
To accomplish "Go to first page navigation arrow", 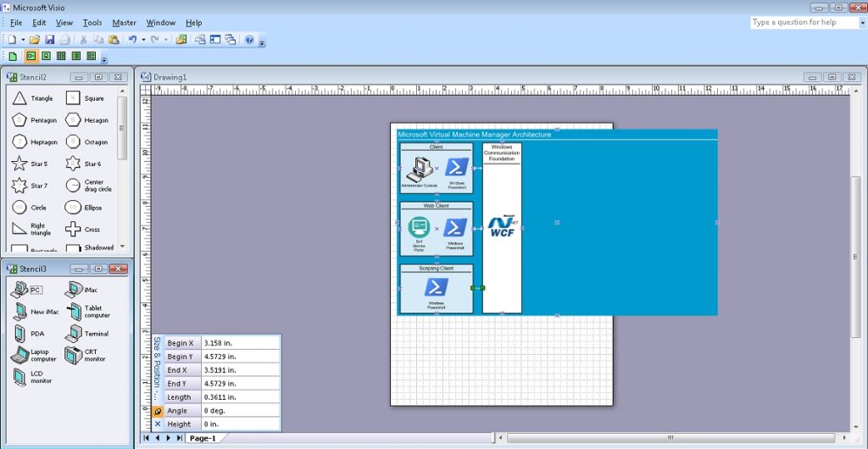I will [x=146, y=438].
